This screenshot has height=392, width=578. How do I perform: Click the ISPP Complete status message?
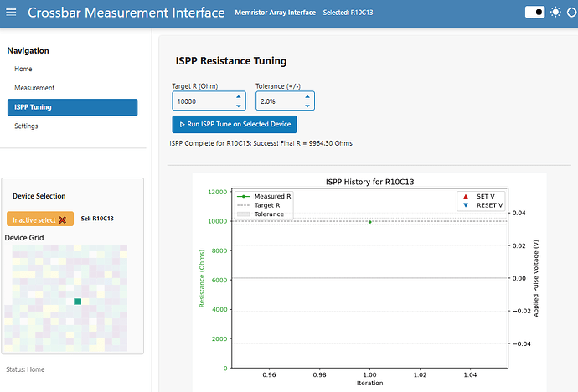[x=261, y=143]
